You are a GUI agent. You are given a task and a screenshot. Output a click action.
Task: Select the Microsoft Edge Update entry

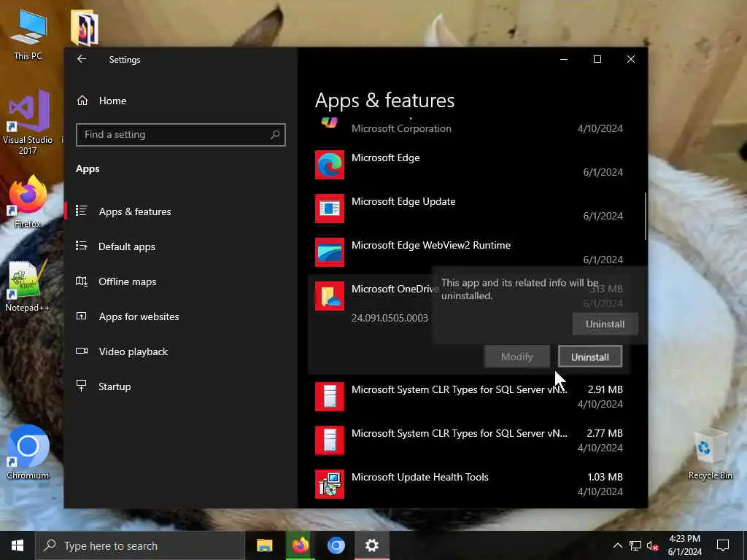click(x=469, y=209)
